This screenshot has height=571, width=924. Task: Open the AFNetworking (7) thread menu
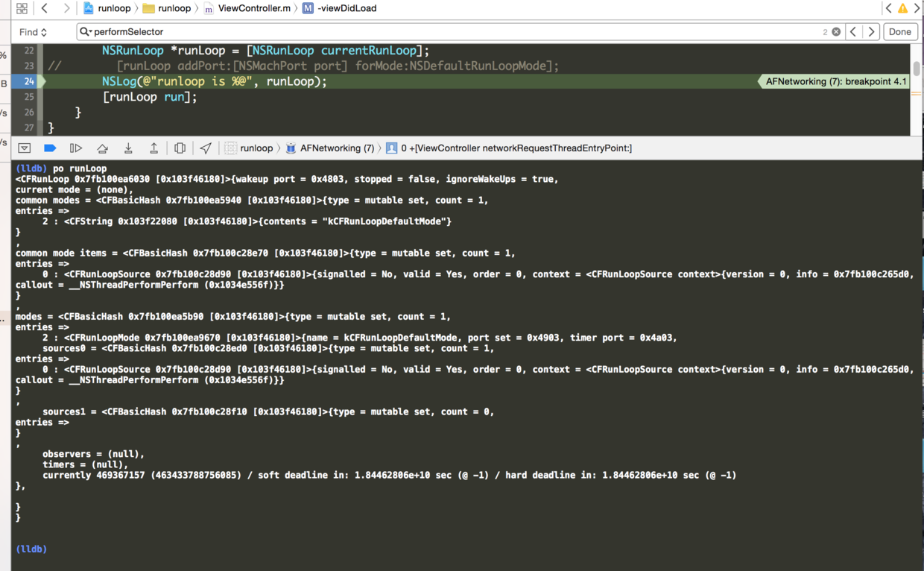pyautogui.click(x=330, y=148)
